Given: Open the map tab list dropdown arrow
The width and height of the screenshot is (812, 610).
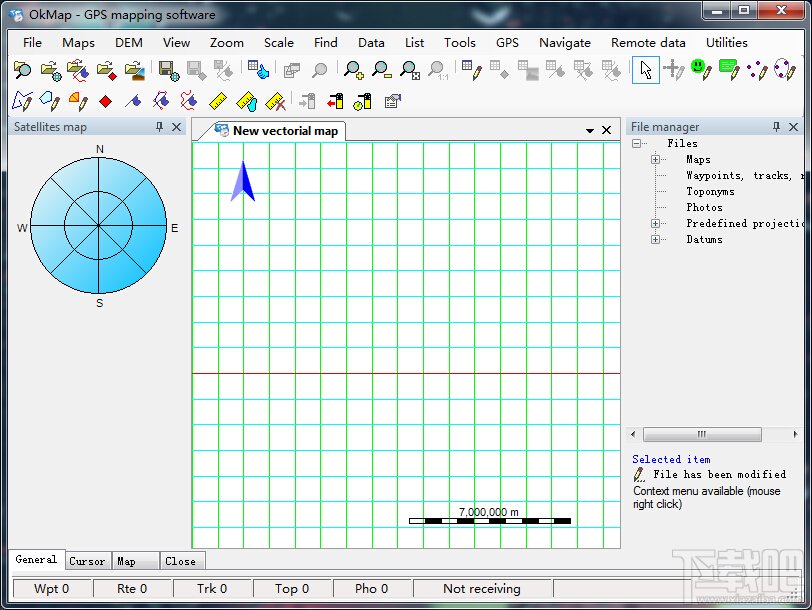Looking at the screenshot, I should 590,131.
